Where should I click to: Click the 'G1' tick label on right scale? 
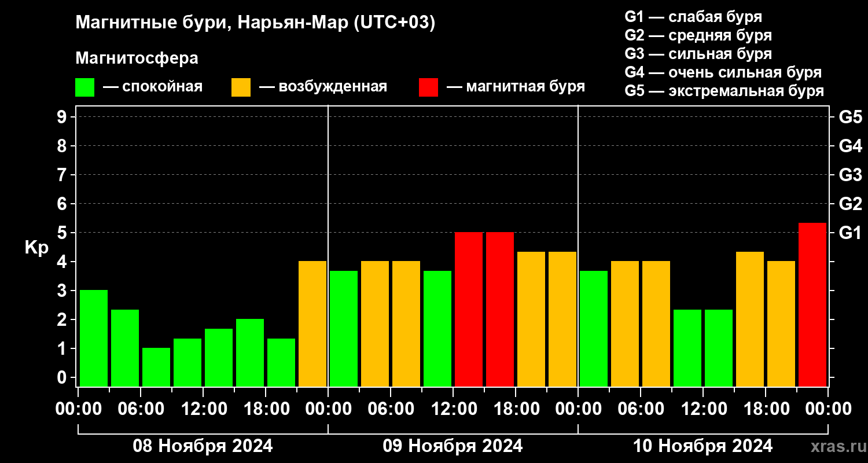[x=850, y=233]
